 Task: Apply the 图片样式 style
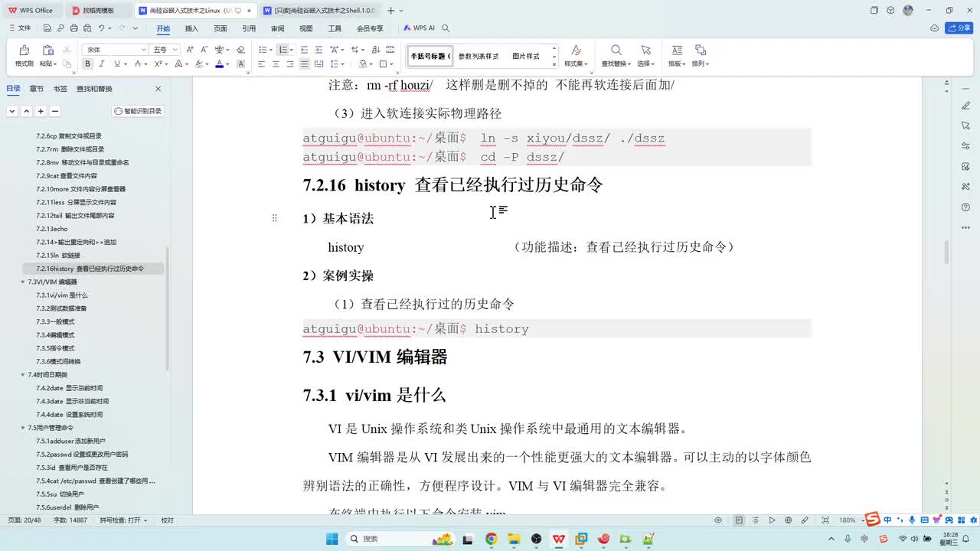tap(526, 57)
